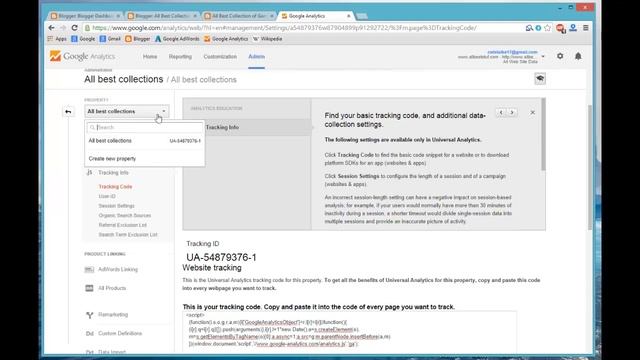This screenshot has width=640, height=360.
Task: Expand Tracking Info sidebar section
Action: pyautogui.click(x=113, y=173)
